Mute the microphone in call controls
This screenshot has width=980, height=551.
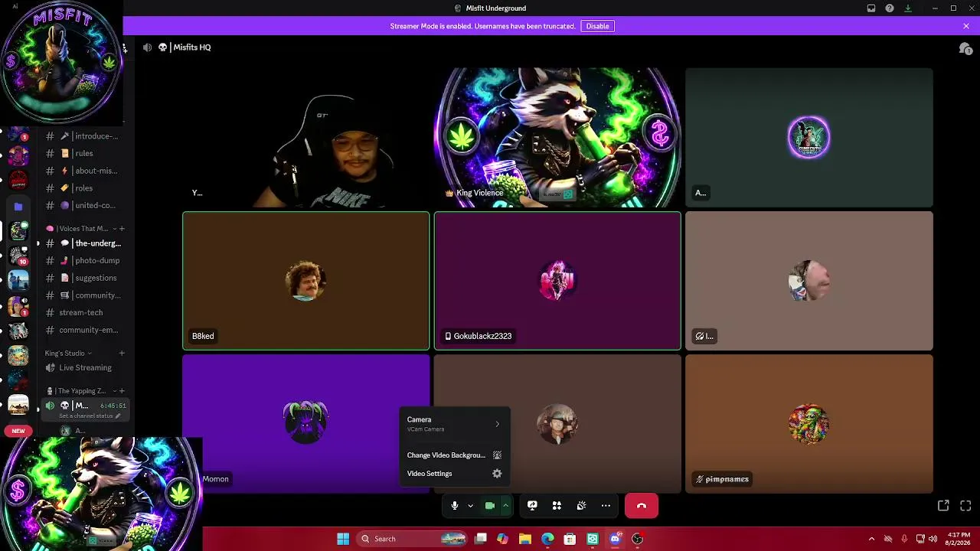click(454, 506)
